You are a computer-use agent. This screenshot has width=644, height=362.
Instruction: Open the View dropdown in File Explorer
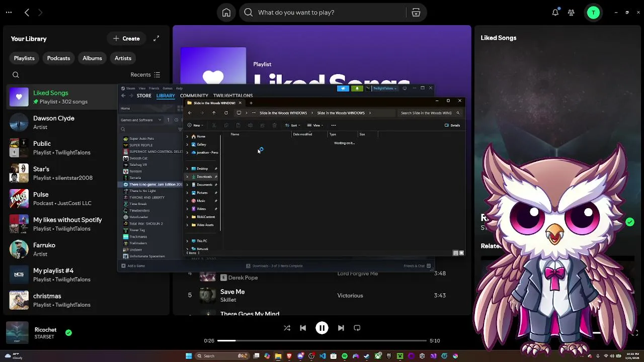tap(316, 125)
